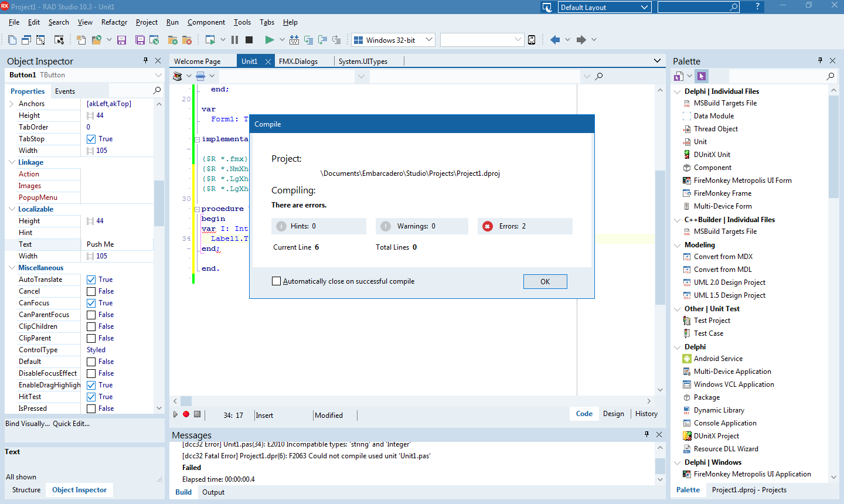The width and height of the screenshot is (844, 504).
Task: Open the History view tab
Action: (x=646, y=414)
